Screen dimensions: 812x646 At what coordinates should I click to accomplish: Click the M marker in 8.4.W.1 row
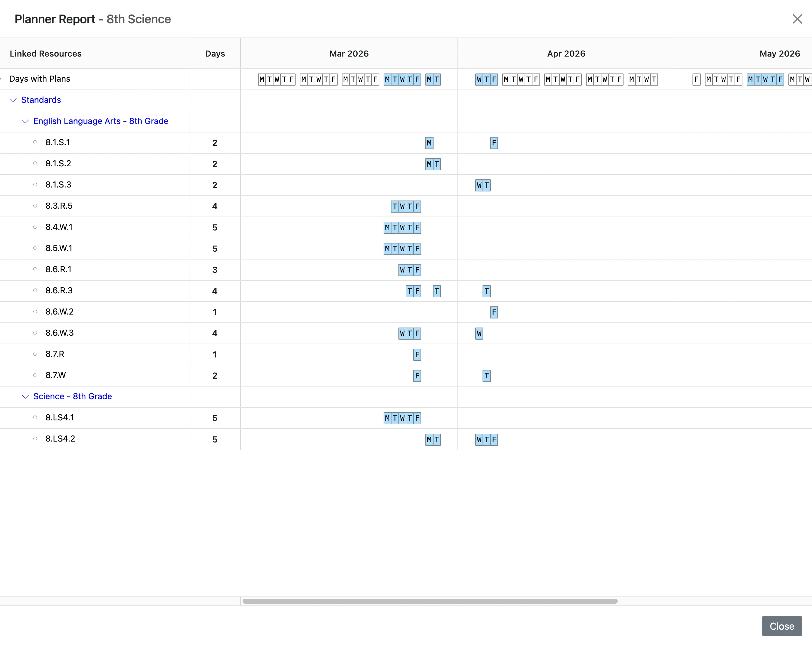(388, 227)
